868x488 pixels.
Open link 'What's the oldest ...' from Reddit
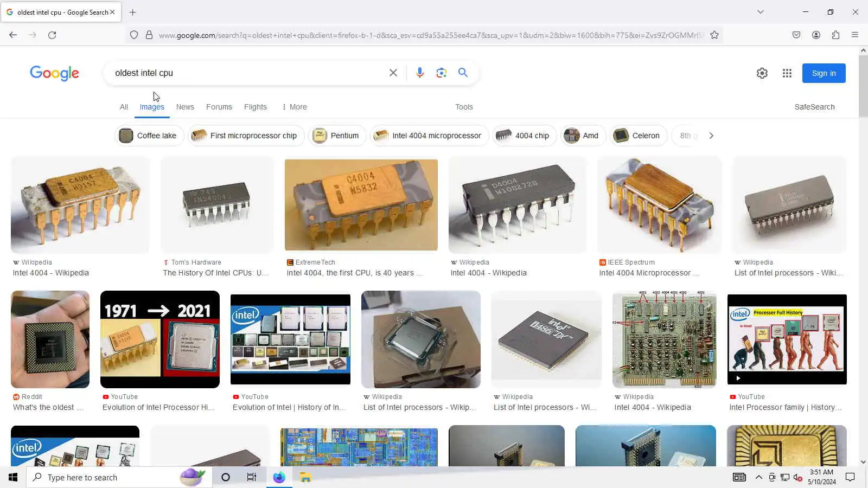(48, 407)
